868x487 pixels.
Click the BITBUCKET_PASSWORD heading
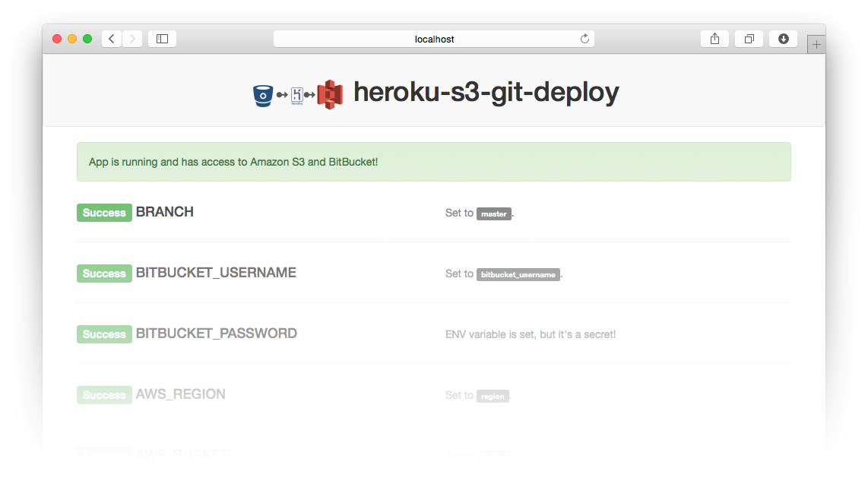[217, 334]
